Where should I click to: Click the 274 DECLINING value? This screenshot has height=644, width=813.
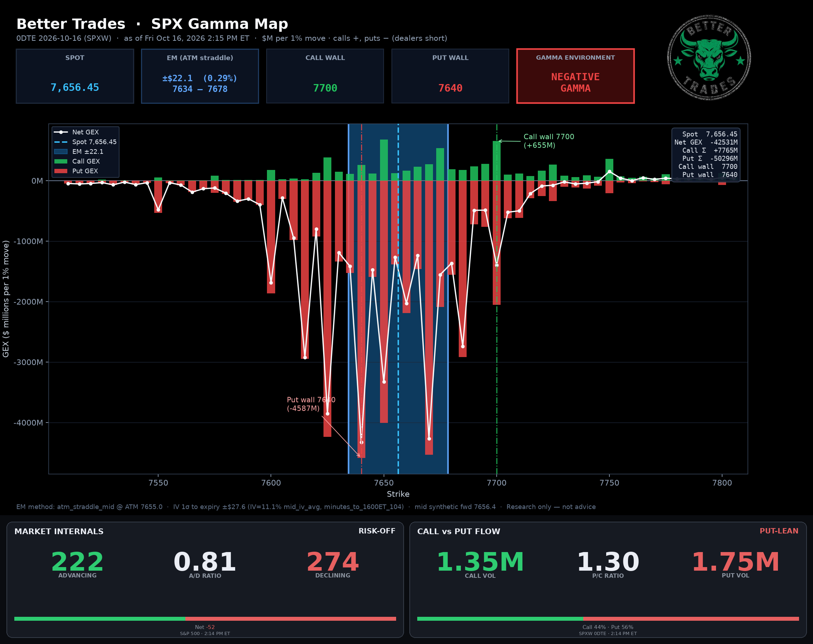tap(332, 562)
